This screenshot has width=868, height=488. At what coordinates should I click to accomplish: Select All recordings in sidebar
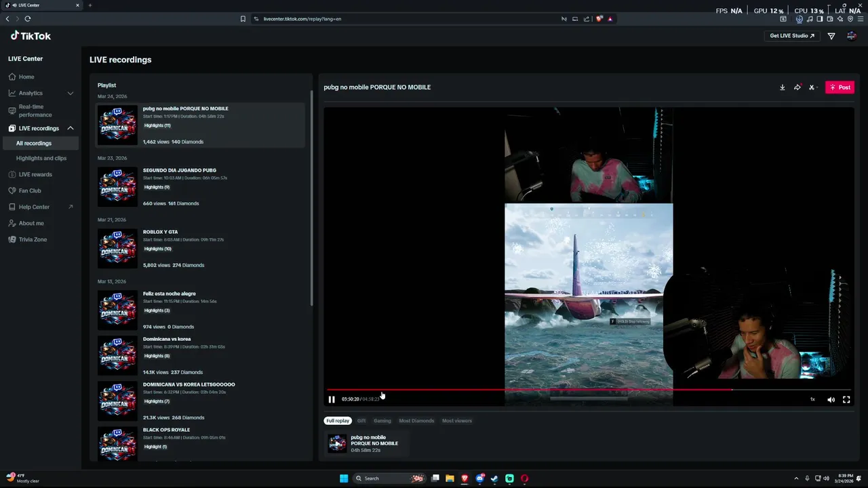39,143
